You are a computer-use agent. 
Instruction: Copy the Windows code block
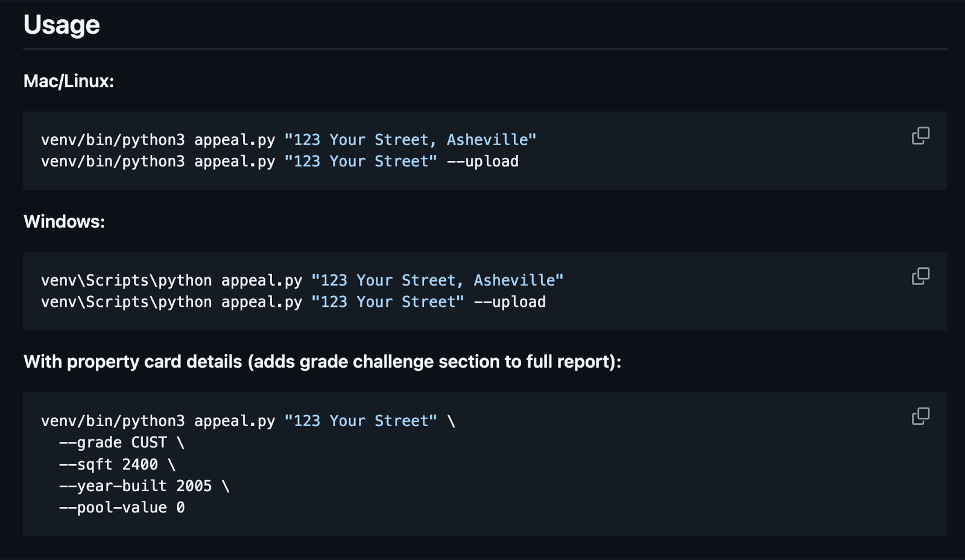pos(920,276)
